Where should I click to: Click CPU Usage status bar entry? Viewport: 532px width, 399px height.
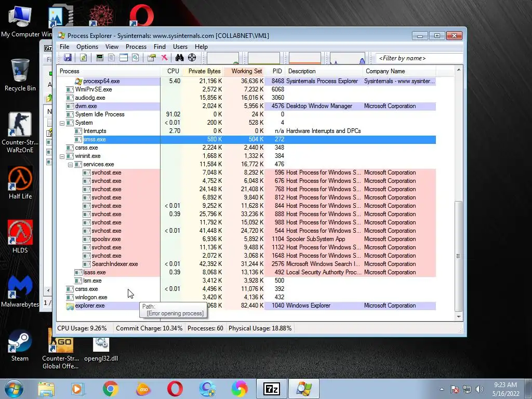pos(82,328)
